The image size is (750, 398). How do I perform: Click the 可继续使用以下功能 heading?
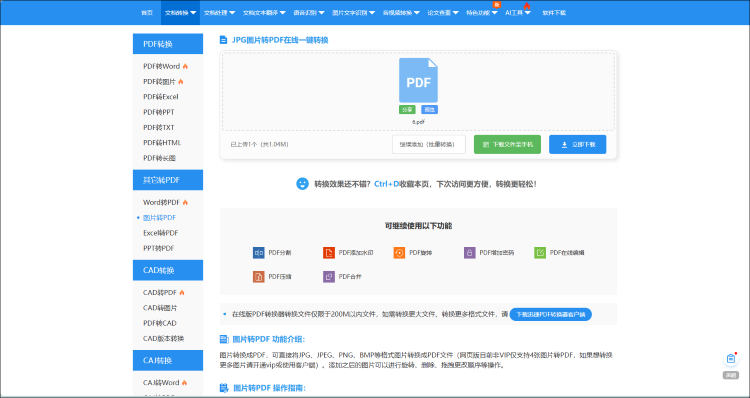tap(419, 226)
